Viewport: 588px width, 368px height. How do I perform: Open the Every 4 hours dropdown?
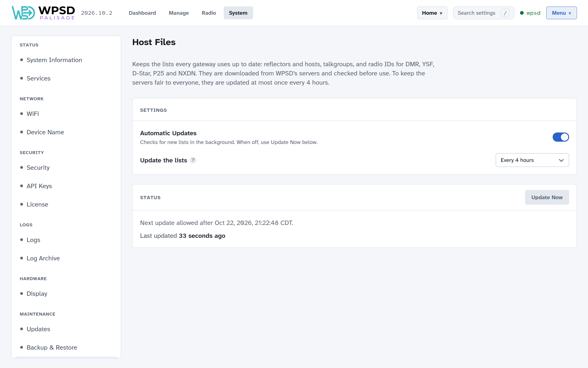(532, 160)
